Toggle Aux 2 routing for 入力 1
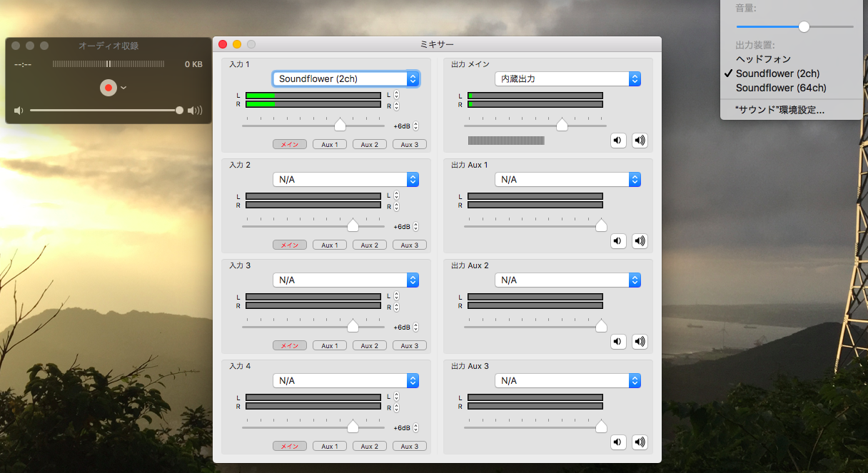 (370, 144)
